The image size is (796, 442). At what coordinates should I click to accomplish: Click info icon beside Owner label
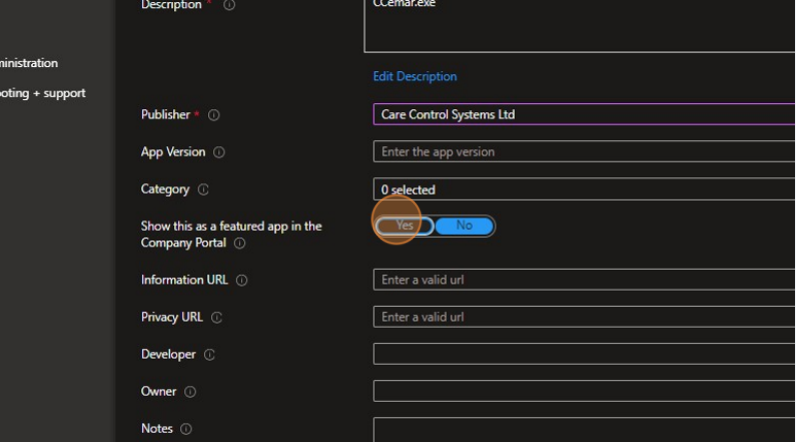[190, 392]
